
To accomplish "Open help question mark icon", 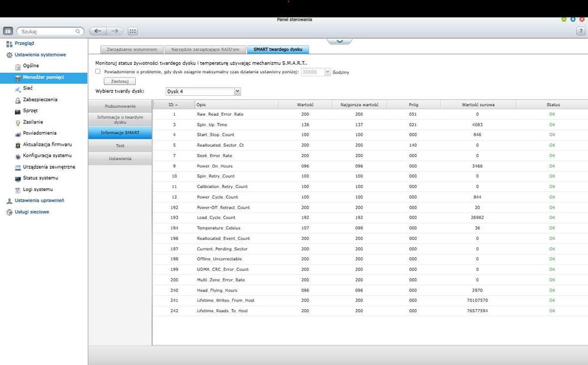I will coord(580,31).
